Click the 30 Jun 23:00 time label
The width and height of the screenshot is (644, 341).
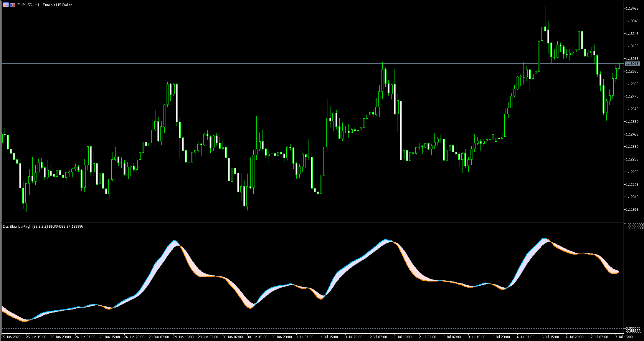282,337
